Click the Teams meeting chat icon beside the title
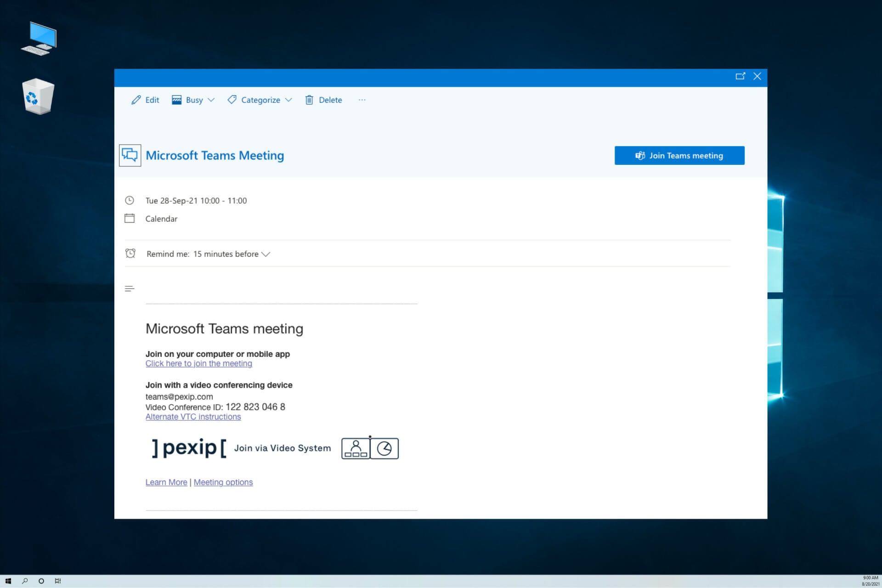 click(x=130, y=155)
